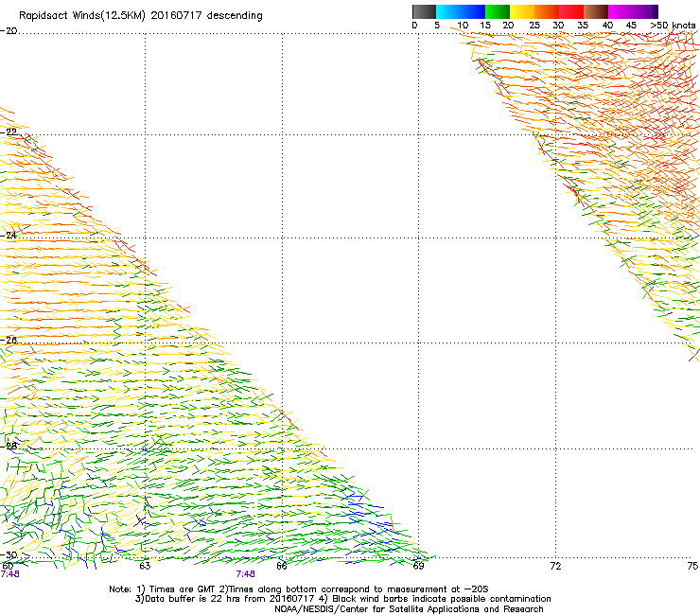700x615 pixels.
Task: Click the '-20' latitude axis label
Action: [9, 31]
